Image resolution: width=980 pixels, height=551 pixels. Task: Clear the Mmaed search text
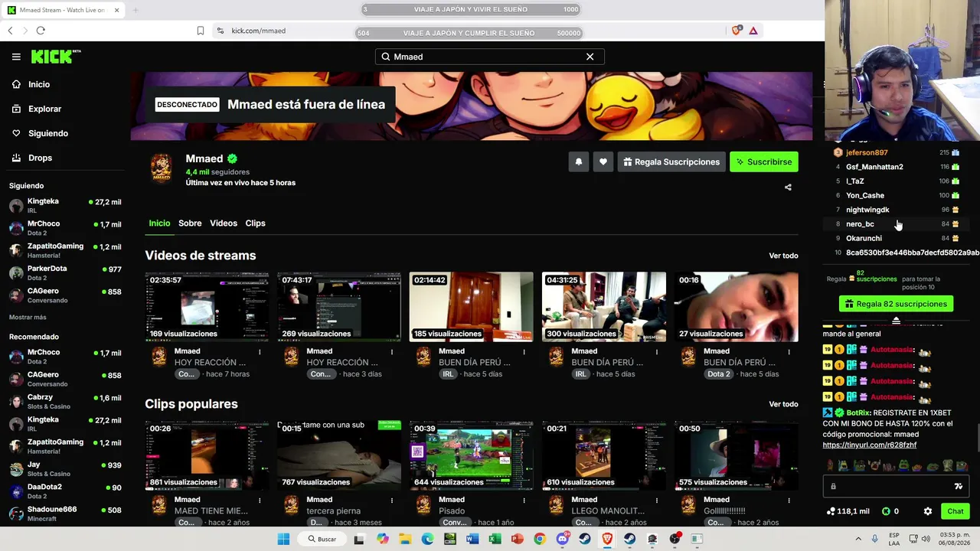click(x=590, y=57)
